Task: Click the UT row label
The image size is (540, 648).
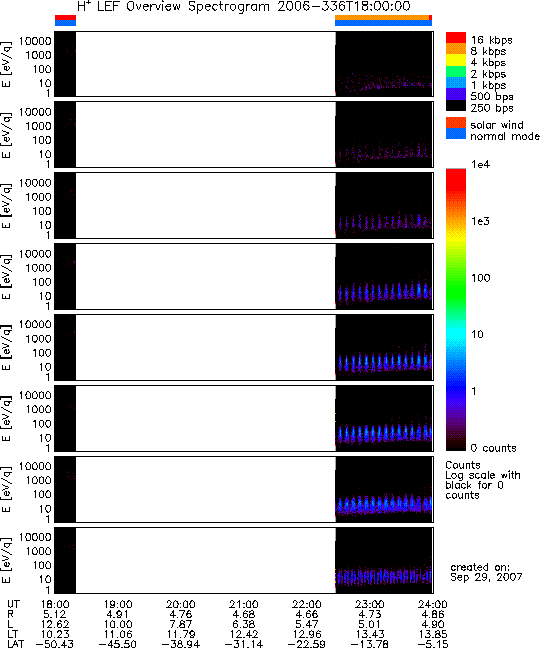Action: point(13,605)
